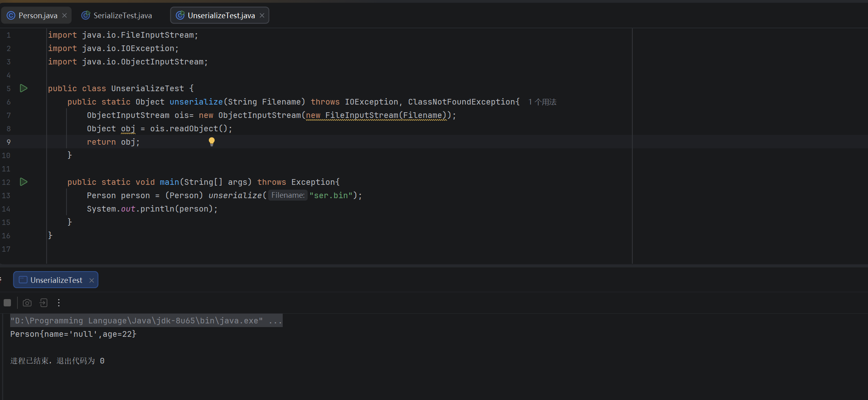The height and width of the screenshot is (400, 868).
Task: Close the UnserializeTest run tab
Action: pos(92,280)
